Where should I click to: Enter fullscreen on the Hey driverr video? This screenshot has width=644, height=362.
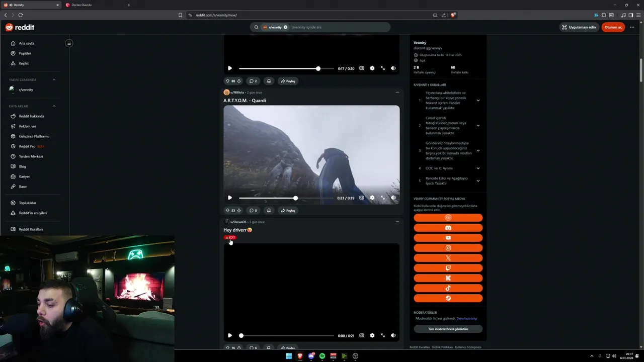click(383, 335)
